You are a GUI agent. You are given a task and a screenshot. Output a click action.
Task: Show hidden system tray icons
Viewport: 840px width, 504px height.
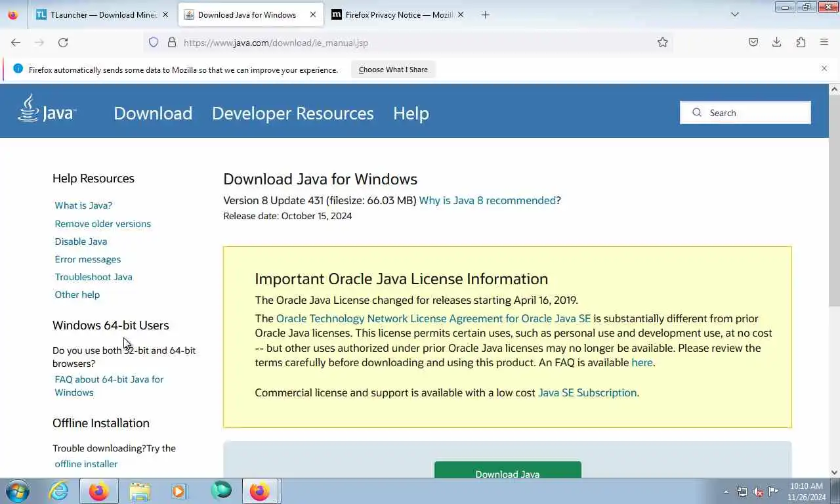[x=726, y=492]
